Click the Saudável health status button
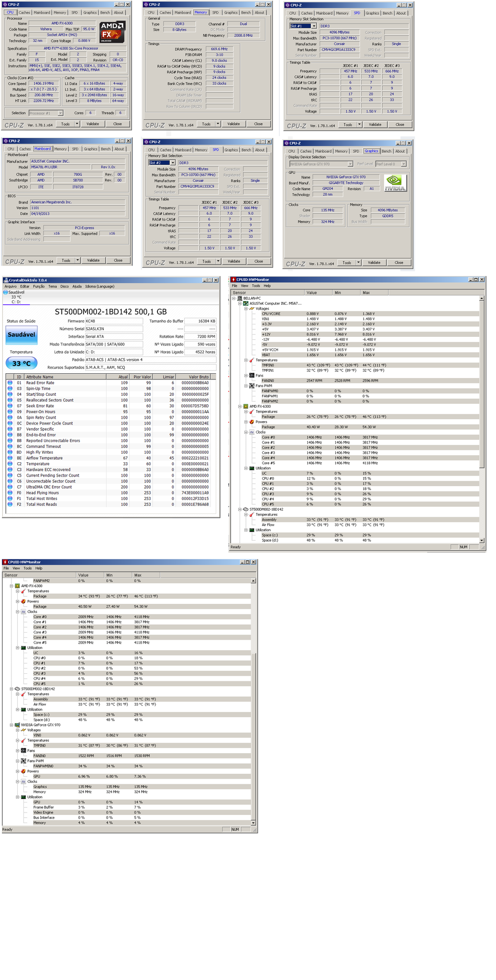 [x=21, y=334]
